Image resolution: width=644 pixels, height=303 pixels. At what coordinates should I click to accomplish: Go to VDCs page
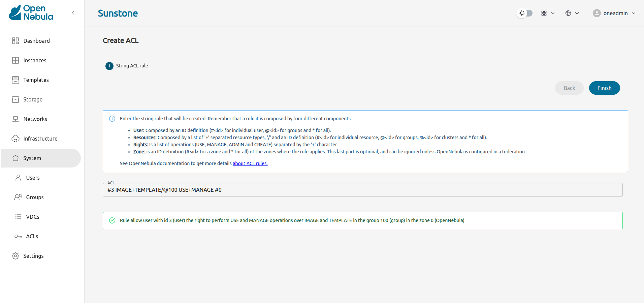coord(41,217)
